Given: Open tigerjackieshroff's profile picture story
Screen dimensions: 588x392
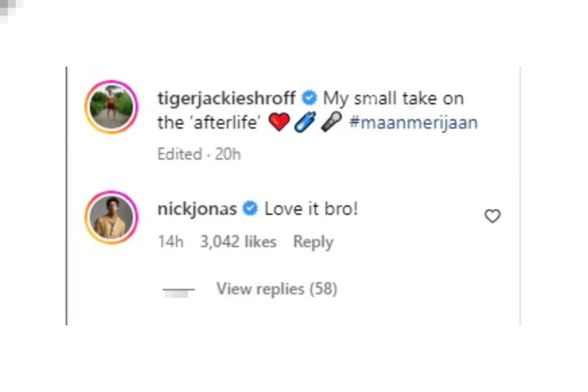Looking at the screenshot, I should 112,107.
